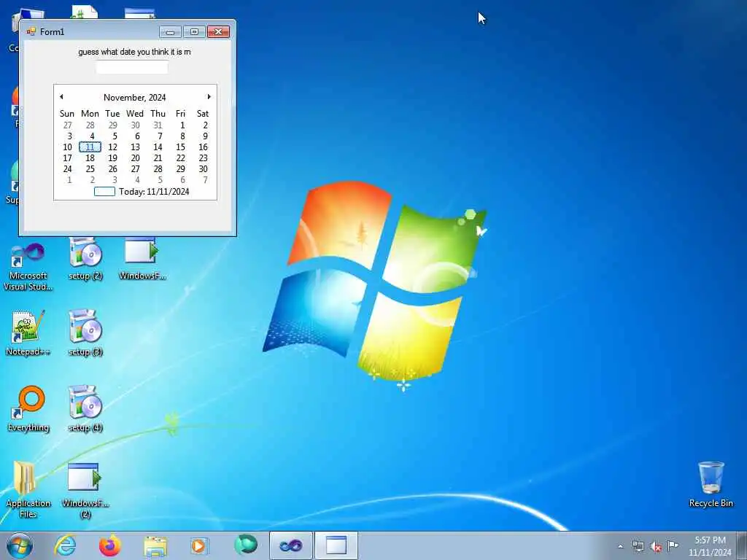This screenshot has width=747, height=560.
Task: Maximize the Form1 window
Action: 194,32
